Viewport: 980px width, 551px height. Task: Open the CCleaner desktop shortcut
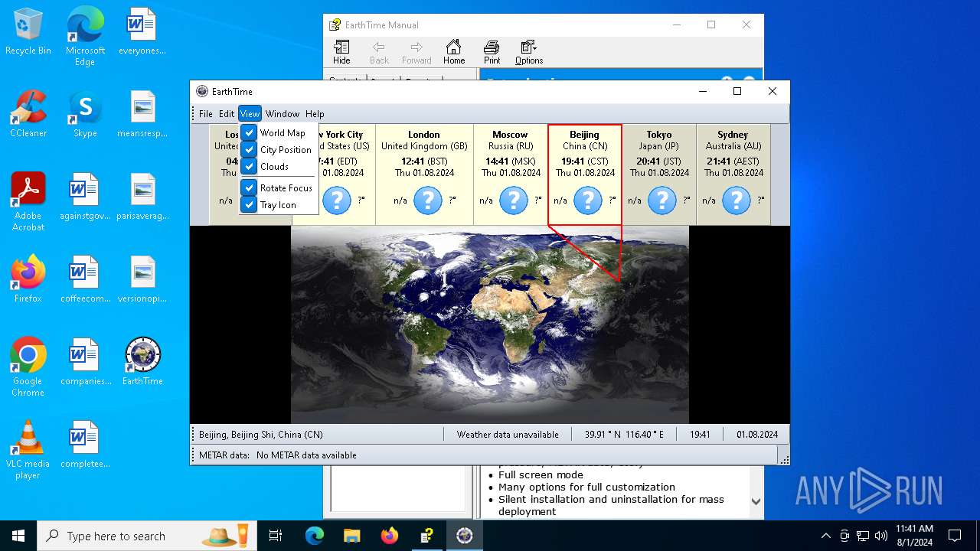(28, 114)
